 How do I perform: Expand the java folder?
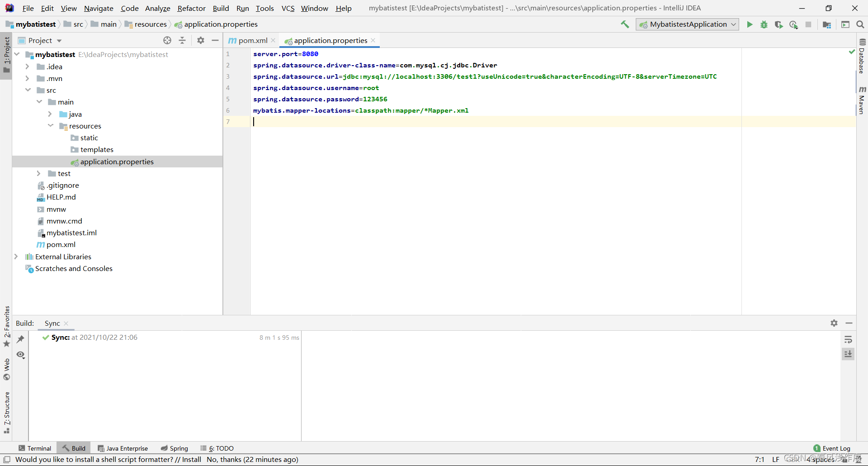click(x=50, y=114)
